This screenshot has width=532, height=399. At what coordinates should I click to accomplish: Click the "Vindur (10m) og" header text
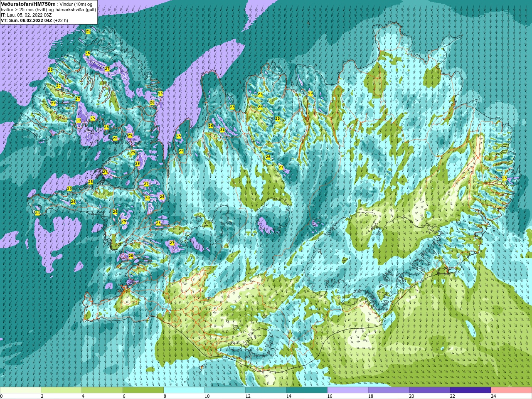point(76,4)
